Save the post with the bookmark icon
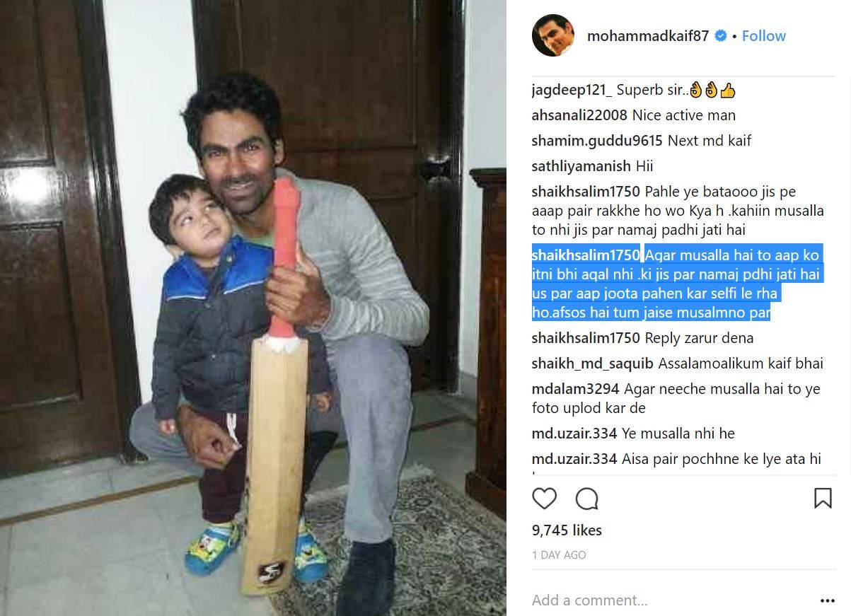The image size is (851, 616). pyautogui.click(x=823, y=498)
